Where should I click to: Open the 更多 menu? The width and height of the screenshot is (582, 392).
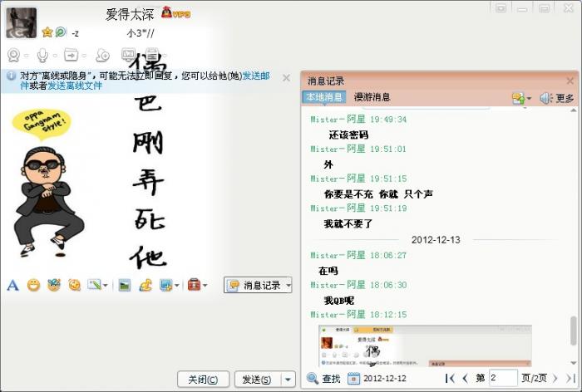tap(565, 98)
